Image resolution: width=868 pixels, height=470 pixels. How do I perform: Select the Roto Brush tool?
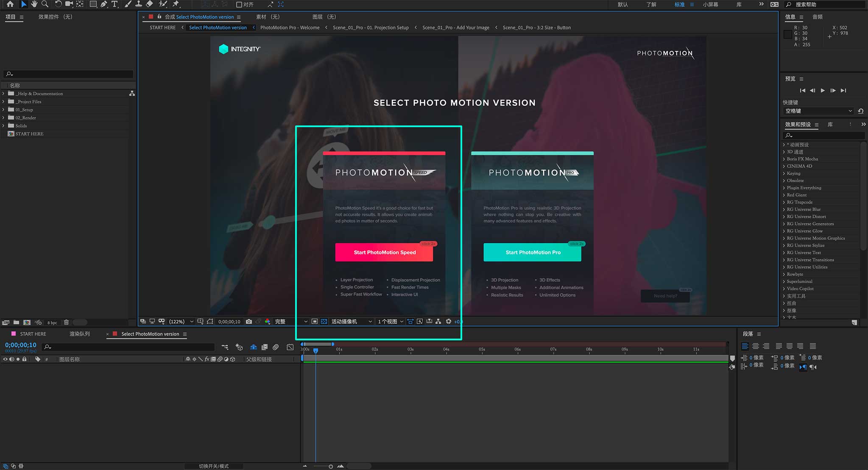pos(163,4)
